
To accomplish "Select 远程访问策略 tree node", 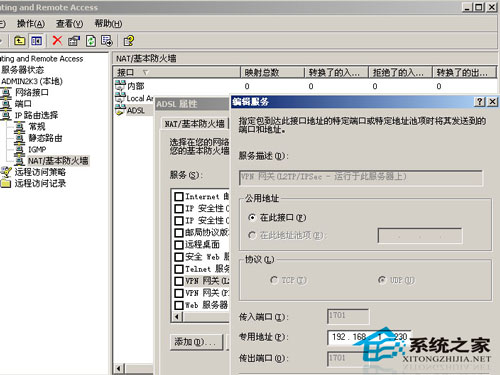I will (40, 172).
